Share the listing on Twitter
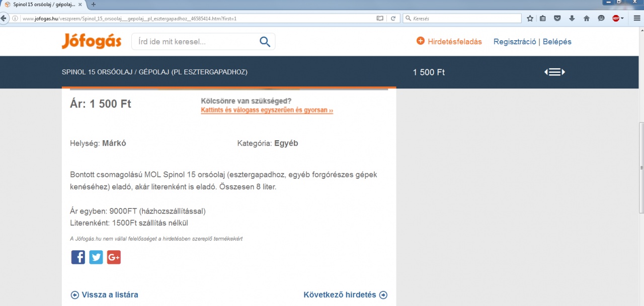 tap(96, 257)
